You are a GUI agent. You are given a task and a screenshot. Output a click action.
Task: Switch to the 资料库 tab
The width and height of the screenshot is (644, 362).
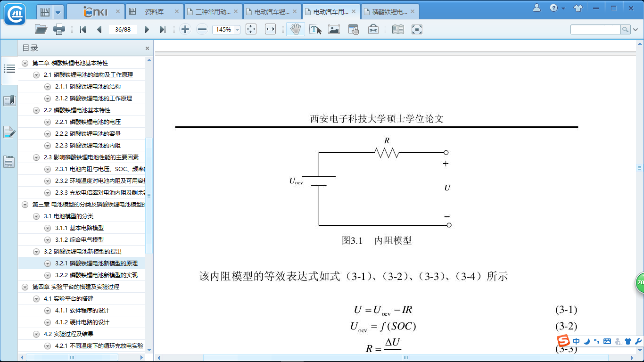tap(154, 11)
